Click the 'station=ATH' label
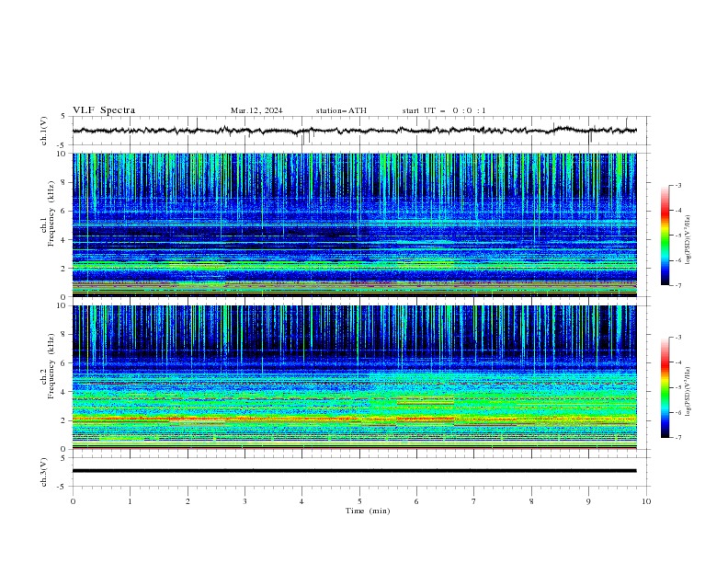This screenshot has height=563, width=728. point(341,110)
